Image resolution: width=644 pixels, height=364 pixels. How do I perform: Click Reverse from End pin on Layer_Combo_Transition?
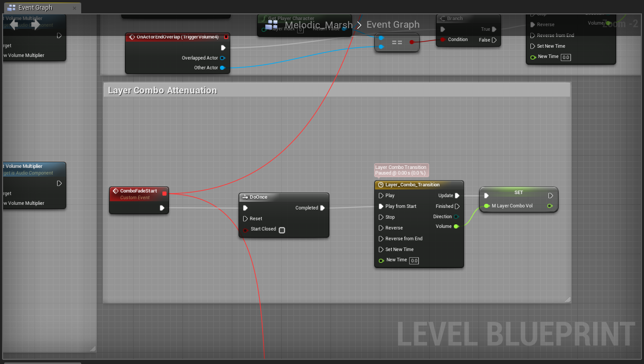tap(381, 239)
